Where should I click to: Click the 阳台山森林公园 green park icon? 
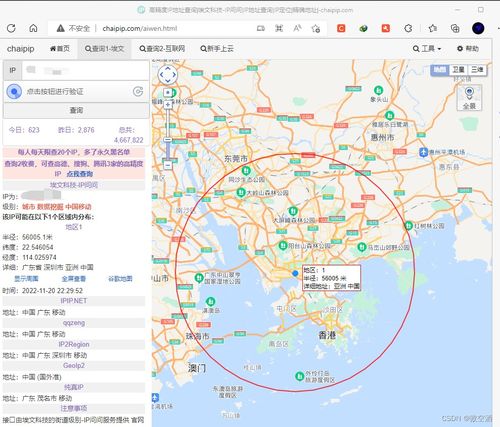[283, 246]
